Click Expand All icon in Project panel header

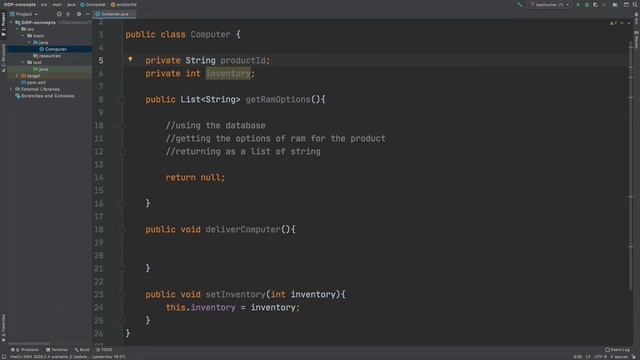[68, 14]
